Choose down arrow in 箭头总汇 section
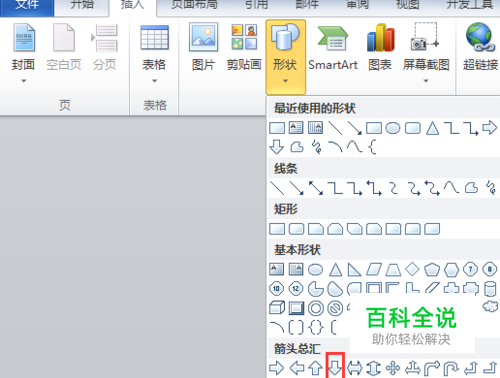The height and width of the screenshot is (378, 500). pyautogui.click(x=335, y=368)
